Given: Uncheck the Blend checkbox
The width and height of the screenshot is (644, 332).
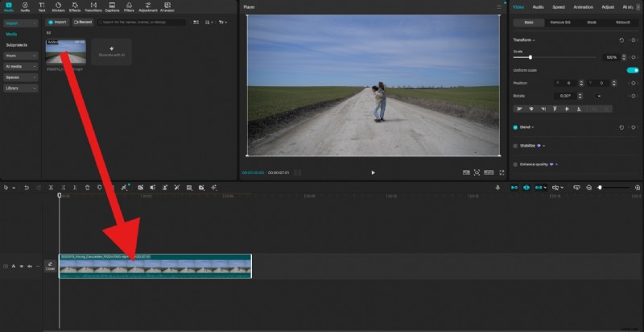Looking at the screenshot, I should pyautogui.click(x=515, y=127).
